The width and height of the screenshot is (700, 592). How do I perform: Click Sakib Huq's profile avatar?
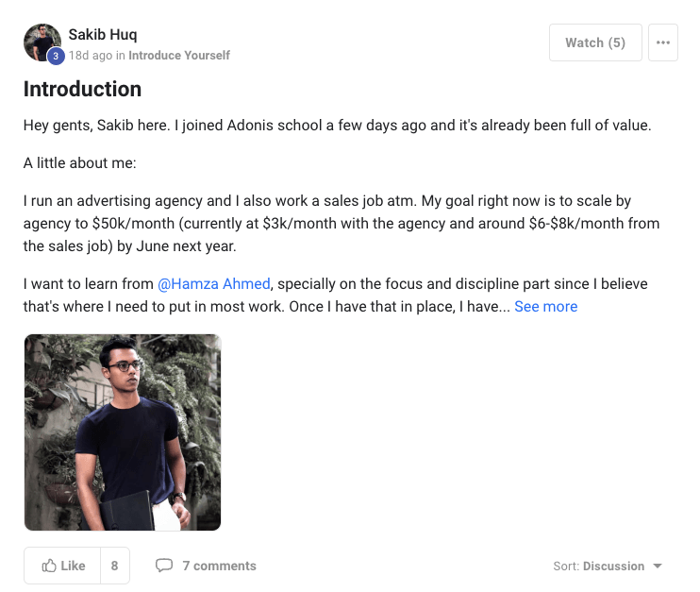click(42, 42)
